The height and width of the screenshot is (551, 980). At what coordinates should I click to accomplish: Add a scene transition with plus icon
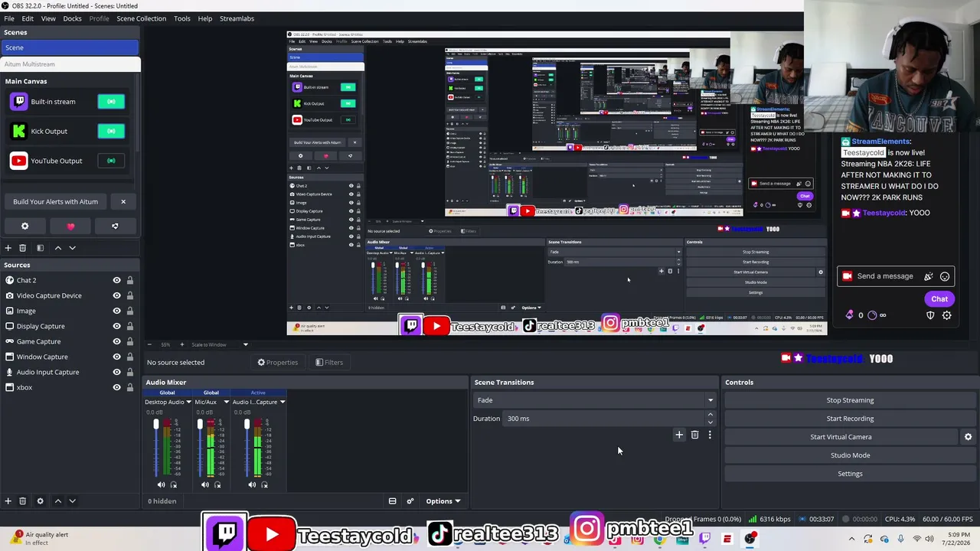click(x=678, y=435)
